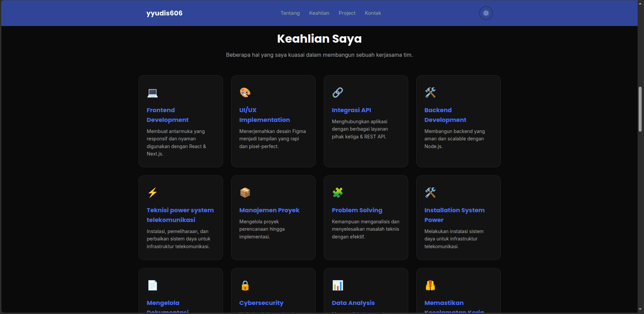Image resolution: width=644 pixels, height=314 pixels.
Task: Click description 'Membangun backend yang aman'
Action: [x=454, y=139]
